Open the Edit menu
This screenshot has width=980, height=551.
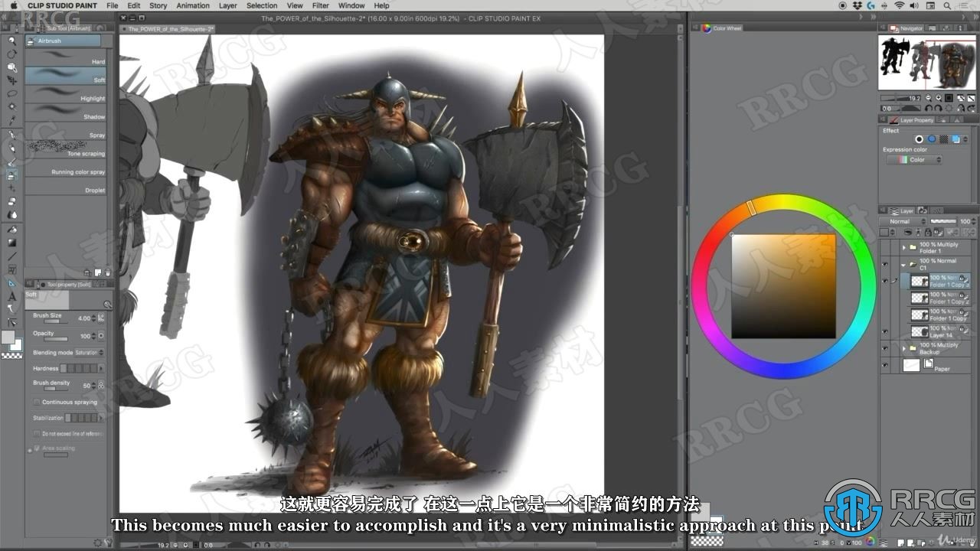[x=134, y=5]
